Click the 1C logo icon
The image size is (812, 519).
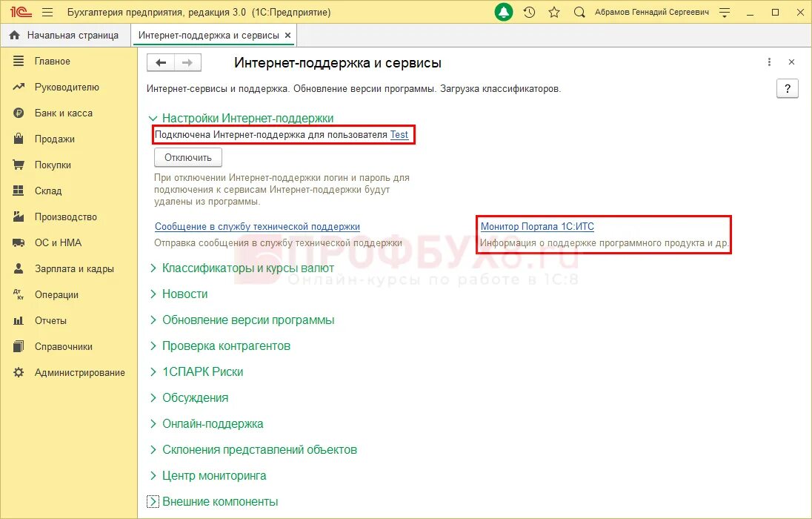tap(21, 12)
